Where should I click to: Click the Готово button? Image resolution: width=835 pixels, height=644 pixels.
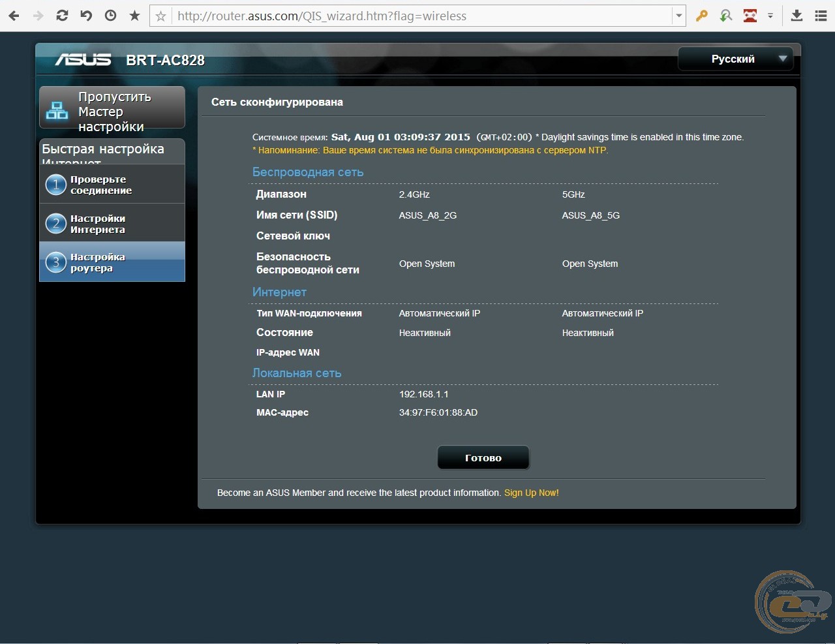point(483,458)
